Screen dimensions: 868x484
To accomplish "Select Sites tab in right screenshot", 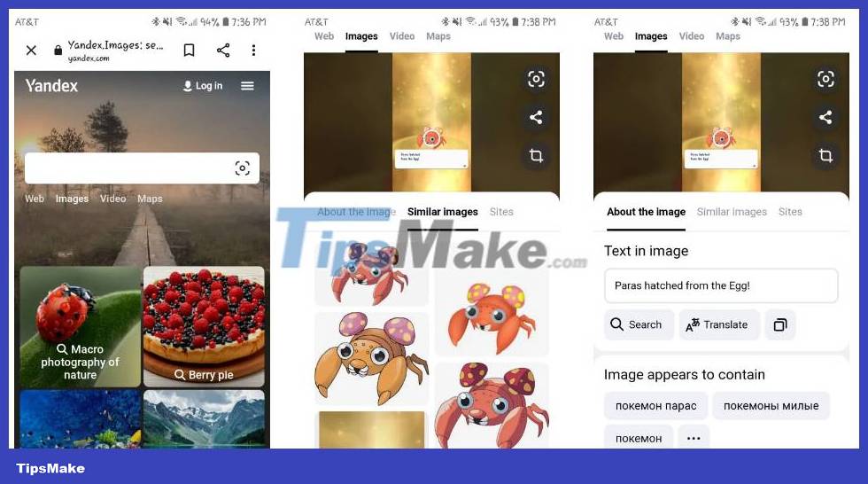I will (790, 212).
